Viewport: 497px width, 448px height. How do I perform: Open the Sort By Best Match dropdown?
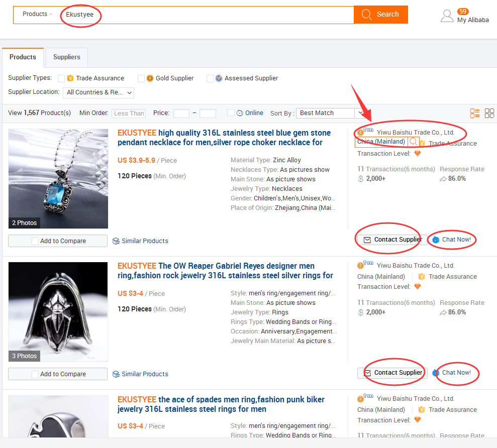pyautogui.click(x=330, y=113)
